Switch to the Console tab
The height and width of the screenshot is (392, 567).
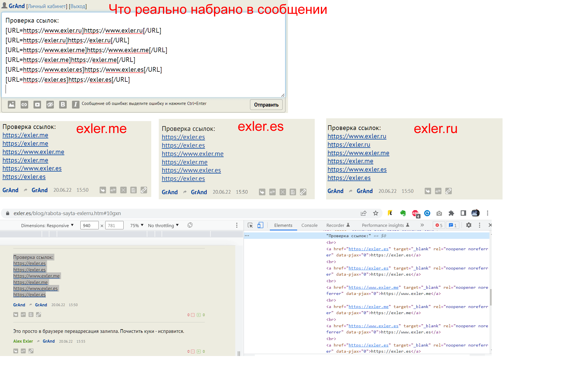pyautogui.click(x=309, y=225)
